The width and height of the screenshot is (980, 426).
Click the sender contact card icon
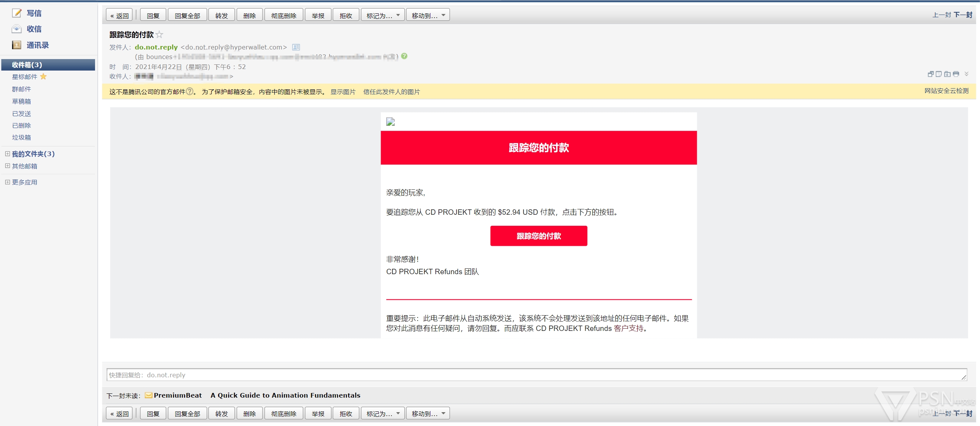coord(296,47)
